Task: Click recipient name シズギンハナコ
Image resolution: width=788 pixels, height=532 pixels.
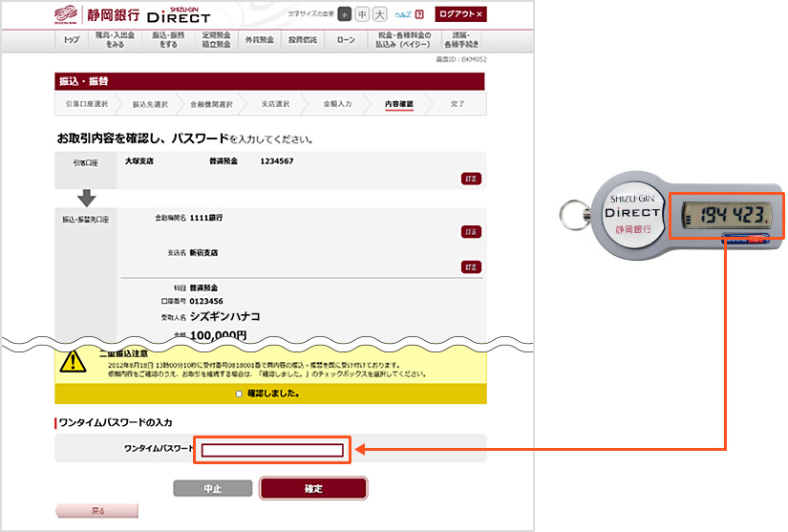Action: pos(224,316)
